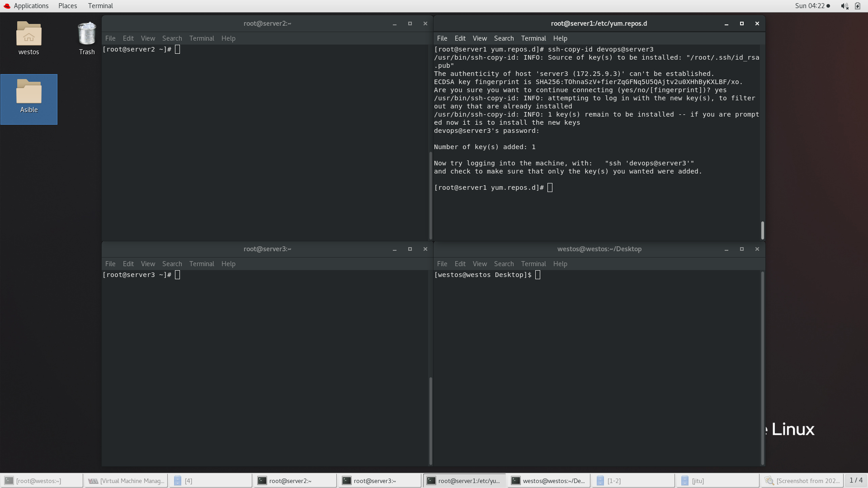The image size is (868, 488).
Task: Click the power icon in top bar
Action: tap(858, 6)
